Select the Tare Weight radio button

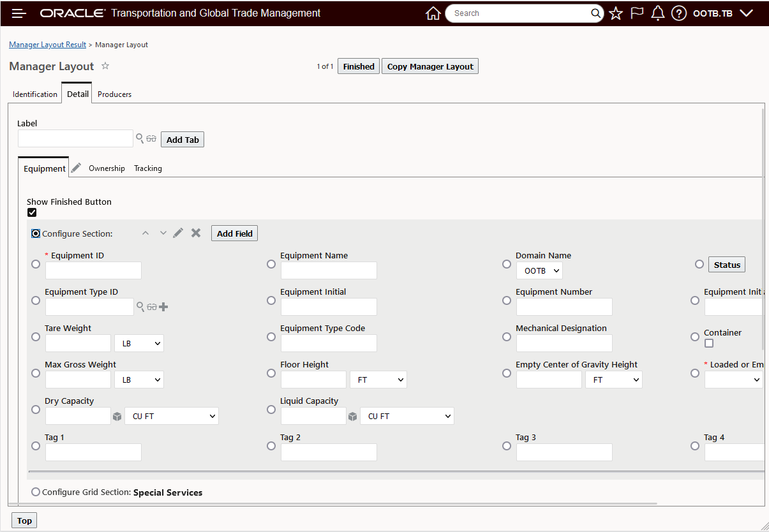[x=36, y=337]
